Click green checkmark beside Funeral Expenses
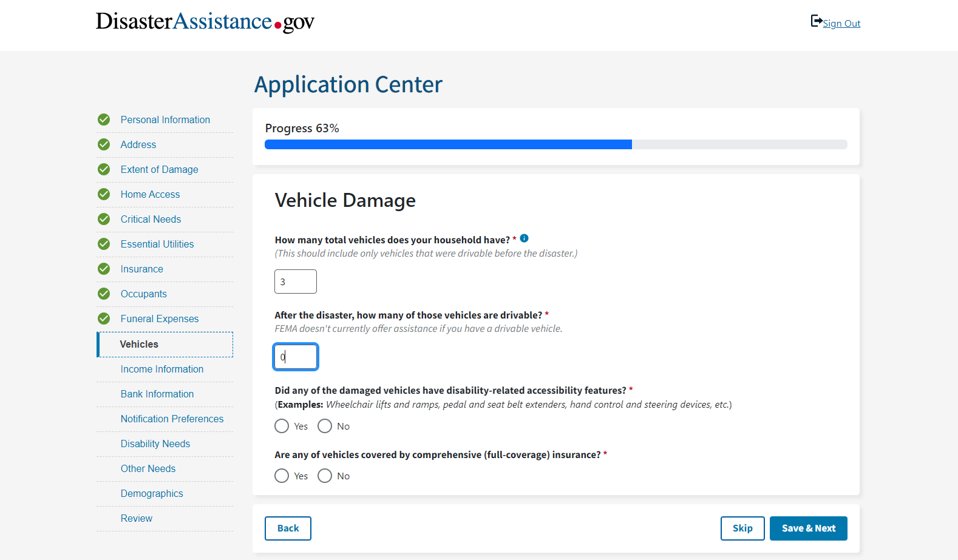The image size is (958, 560). 104,319
